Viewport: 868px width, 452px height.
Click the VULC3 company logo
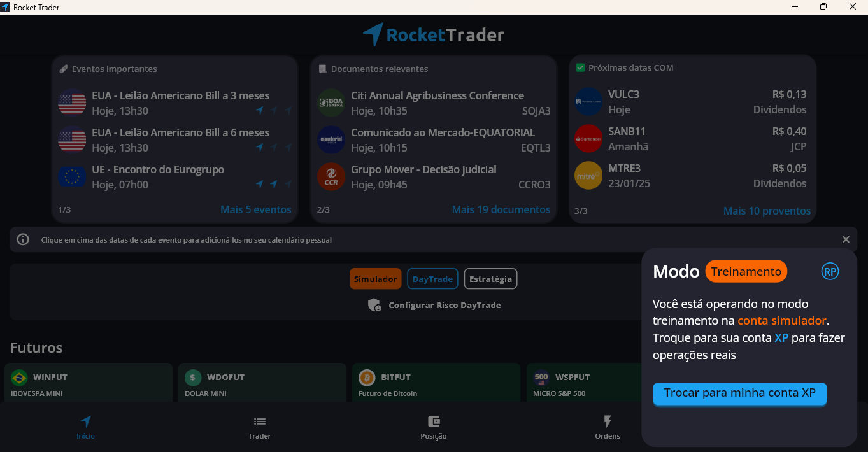click(x=588, y=101)
